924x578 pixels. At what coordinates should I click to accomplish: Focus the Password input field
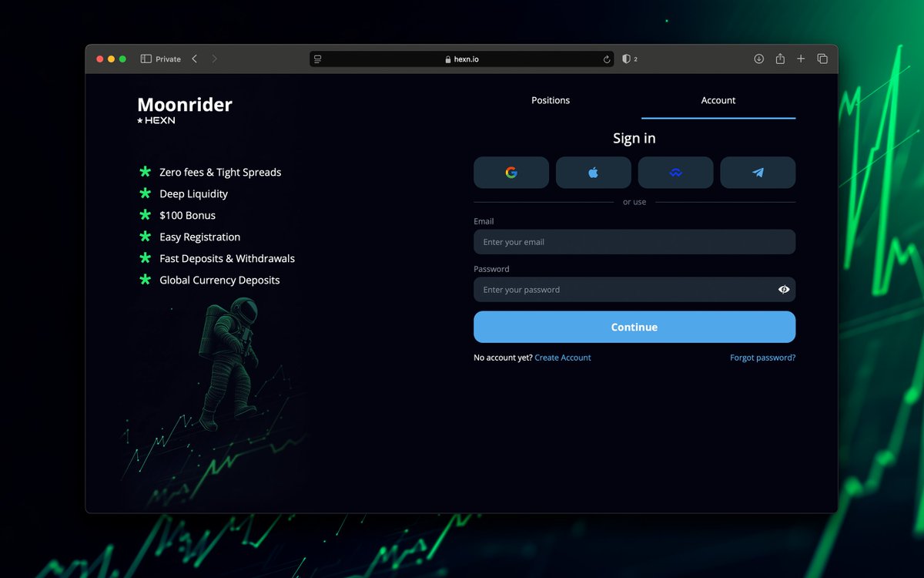pyautogui.click(x=634, y=290)
